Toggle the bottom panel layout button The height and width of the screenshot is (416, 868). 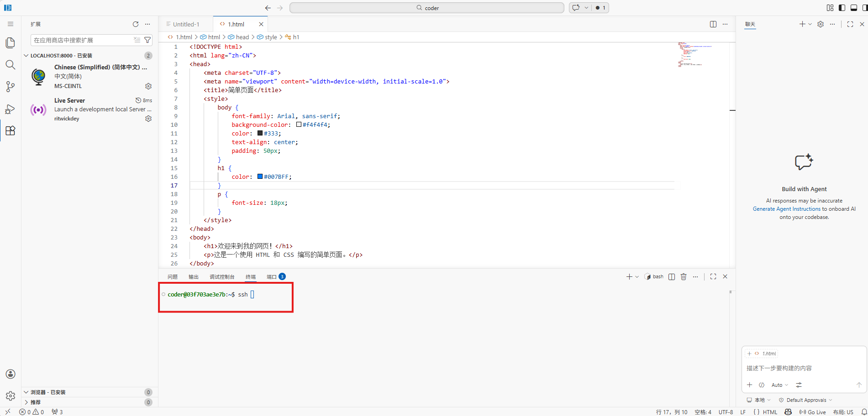(x=853, y=8)
